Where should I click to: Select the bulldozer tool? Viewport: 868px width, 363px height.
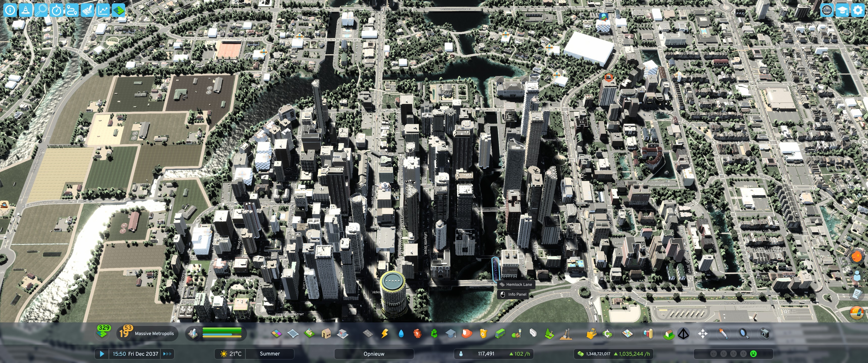click(x=591, y=333)
